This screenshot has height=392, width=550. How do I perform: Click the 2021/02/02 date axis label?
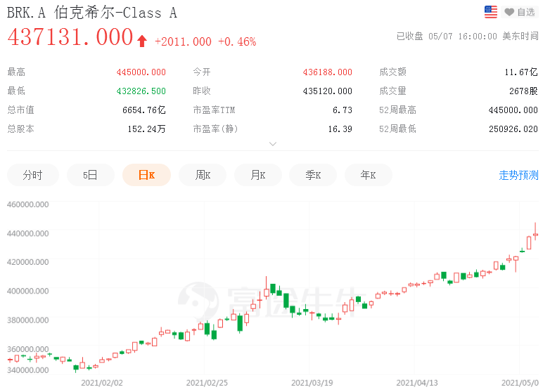click(102, 383)
